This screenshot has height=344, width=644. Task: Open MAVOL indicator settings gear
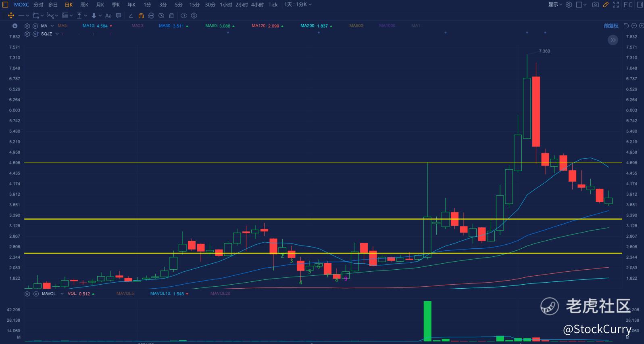[27, 294]
